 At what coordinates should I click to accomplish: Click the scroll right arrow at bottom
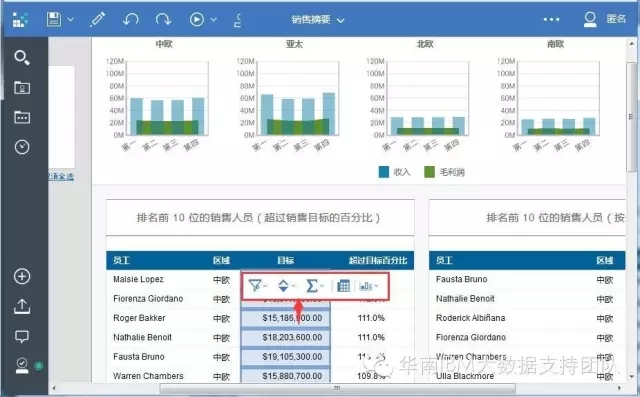(x=620, y=388)
